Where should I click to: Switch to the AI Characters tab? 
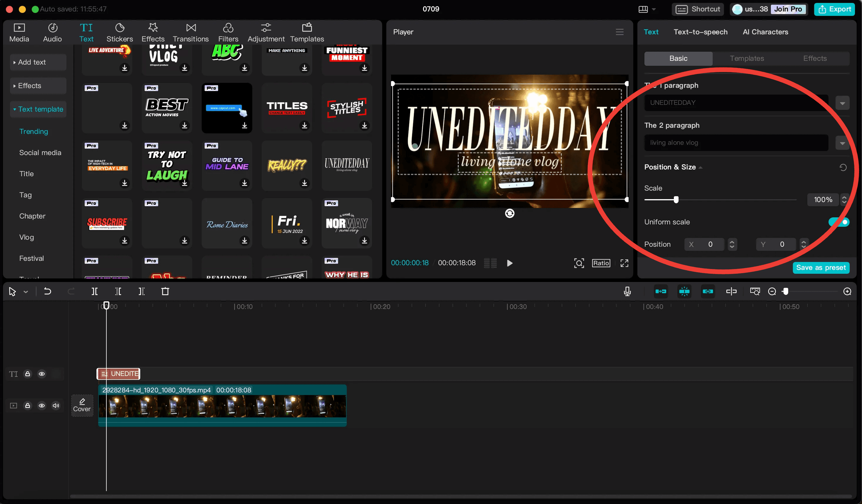pyautogui.click(x=765, y=32)
